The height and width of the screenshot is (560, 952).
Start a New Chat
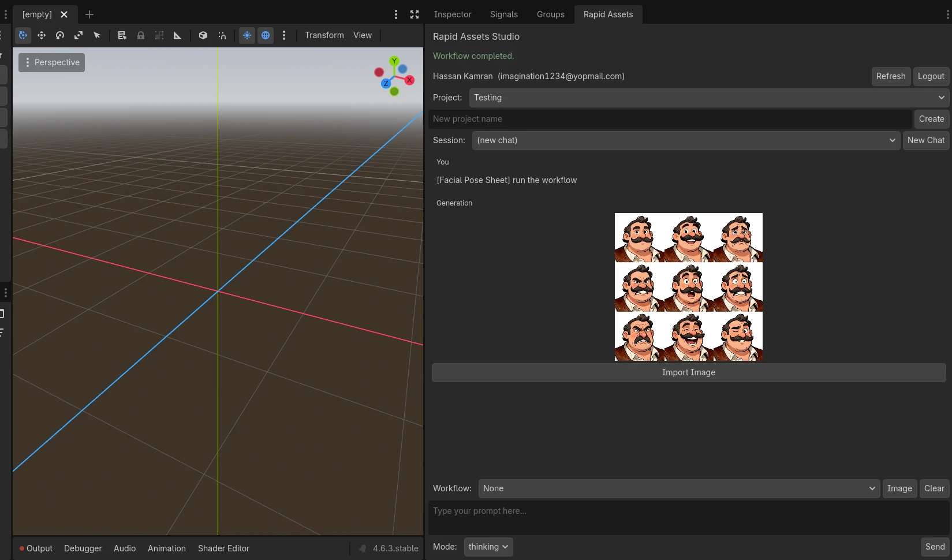click(926, 140)
